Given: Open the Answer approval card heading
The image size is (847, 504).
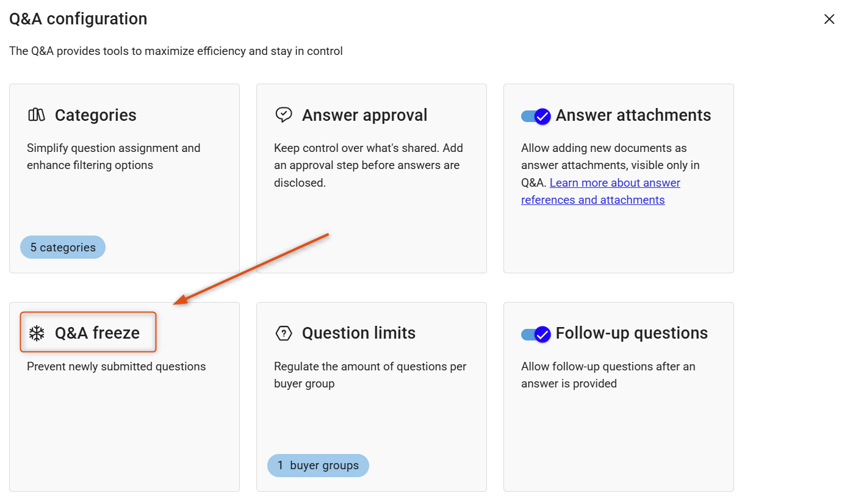Looking at the screenshot, I should tap(365, 115).
